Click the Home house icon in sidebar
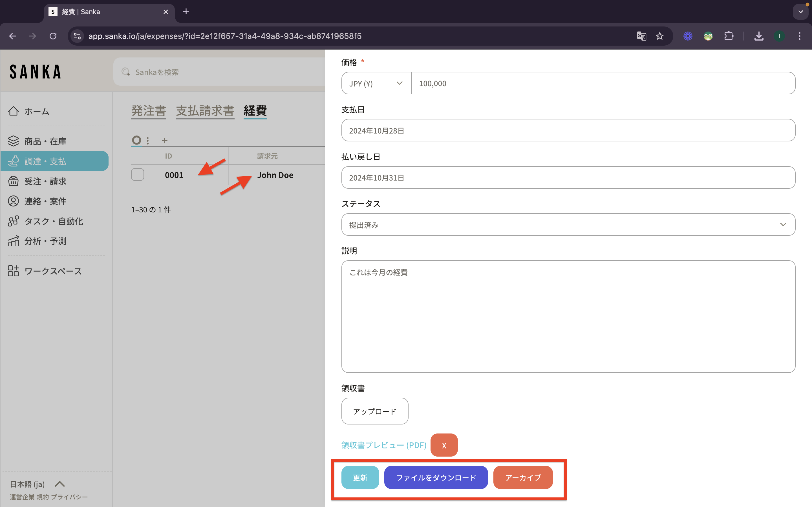812x507 pixels. pyautogui.click(x=14, y=111)
